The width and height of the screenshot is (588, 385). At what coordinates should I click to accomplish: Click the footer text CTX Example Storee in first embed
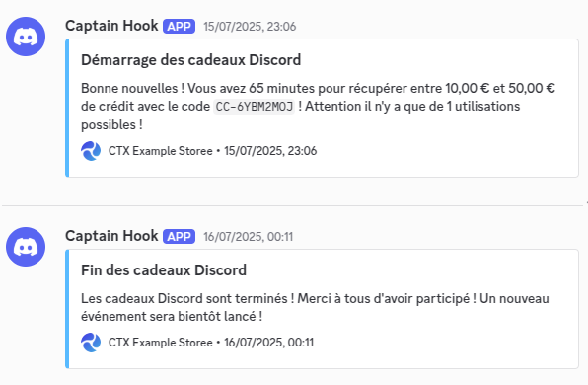coord(161,151)
